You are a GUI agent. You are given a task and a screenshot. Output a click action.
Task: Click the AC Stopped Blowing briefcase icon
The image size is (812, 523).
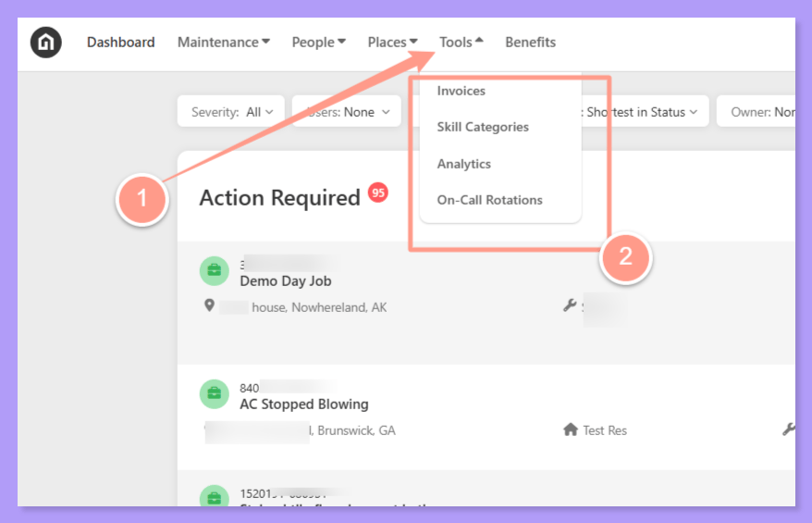(x=215, y=394)
